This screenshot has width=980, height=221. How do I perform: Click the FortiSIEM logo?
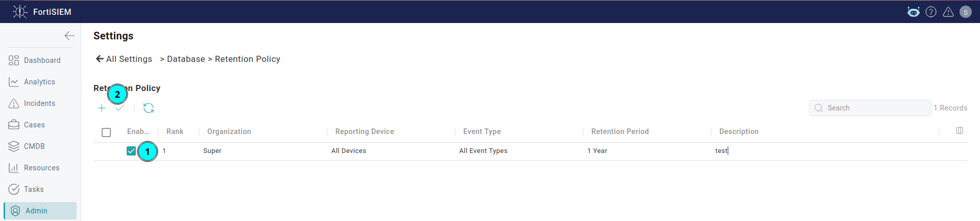click(42, 12)
